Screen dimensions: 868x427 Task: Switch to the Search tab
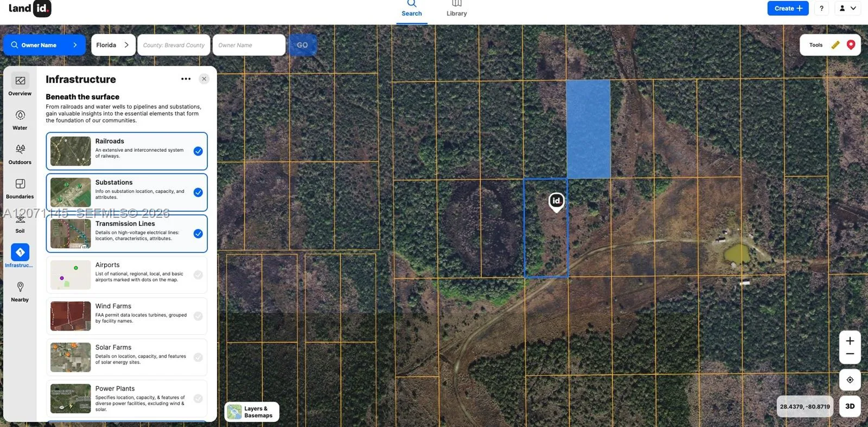click(x=412, y=10)
